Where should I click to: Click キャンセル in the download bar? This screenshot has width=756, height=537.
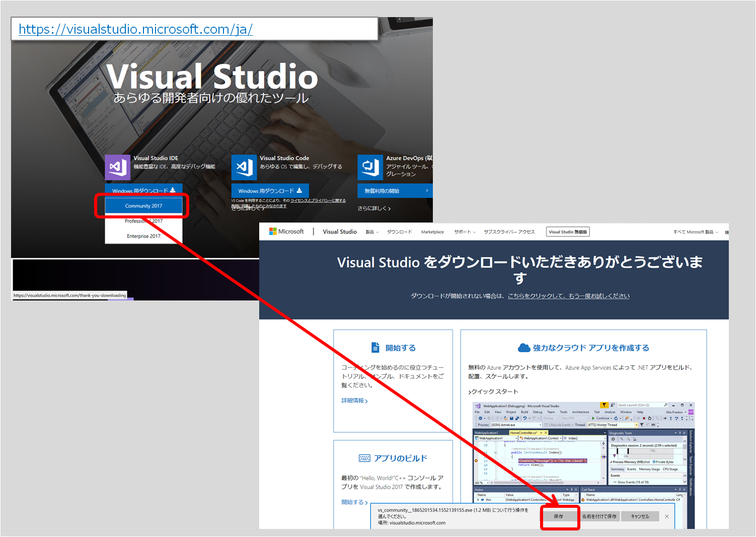640,516
